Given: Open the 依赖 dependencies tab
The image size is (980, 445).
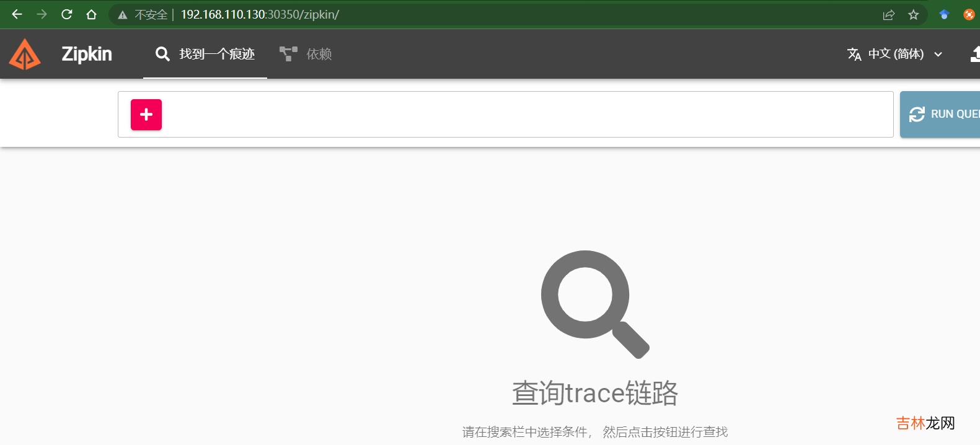Looking at the screenshot, I should point(306,55).
